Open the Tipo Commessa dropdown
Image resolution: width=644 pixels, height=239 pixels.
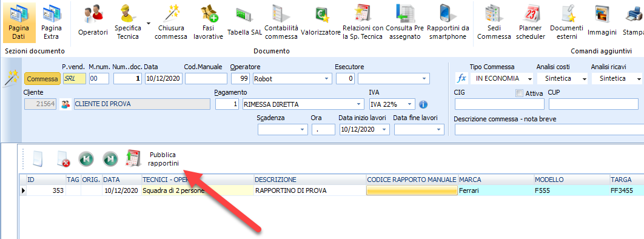click(529, 78)
